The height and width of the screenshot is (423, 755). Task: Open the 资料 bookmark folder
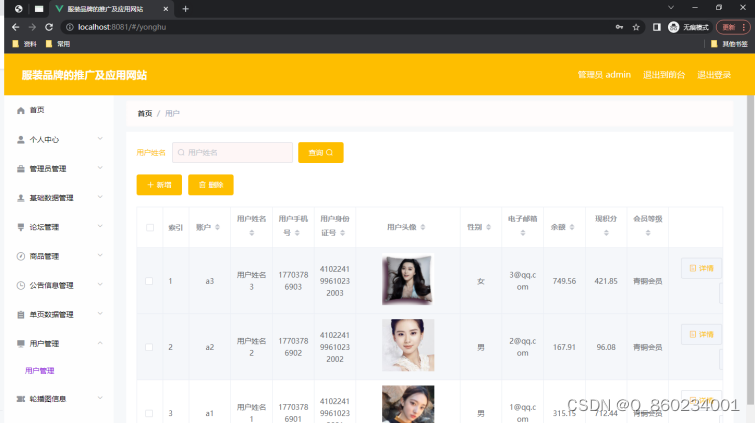pyautogui.click(x=24, y=44)
